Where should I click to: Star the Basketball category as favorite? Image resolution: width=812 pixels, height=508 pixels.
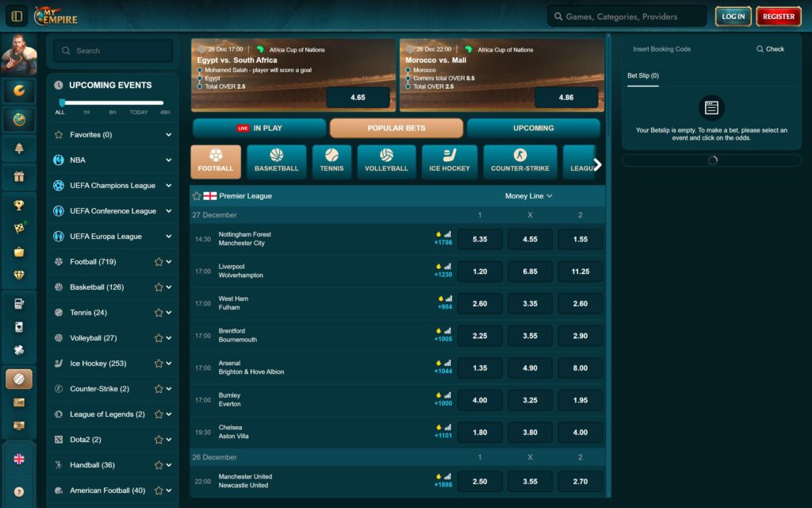coord(157,287)
